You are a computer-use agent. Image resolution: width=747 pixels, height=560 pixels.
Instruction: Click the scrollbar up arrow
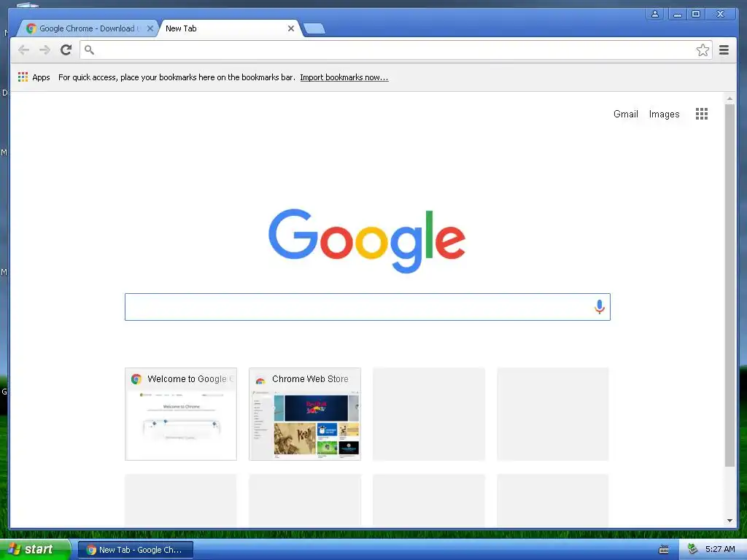729,98
